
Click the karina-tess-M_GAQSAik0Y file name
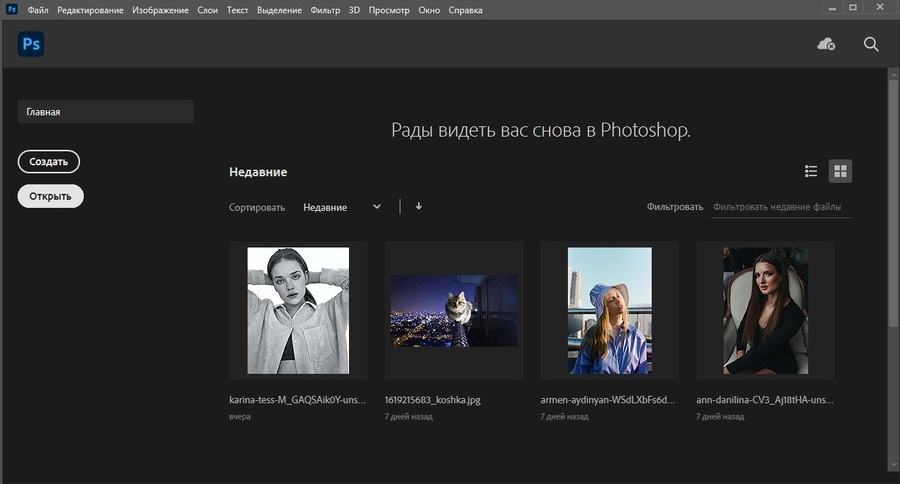click(x=297, y=400)
